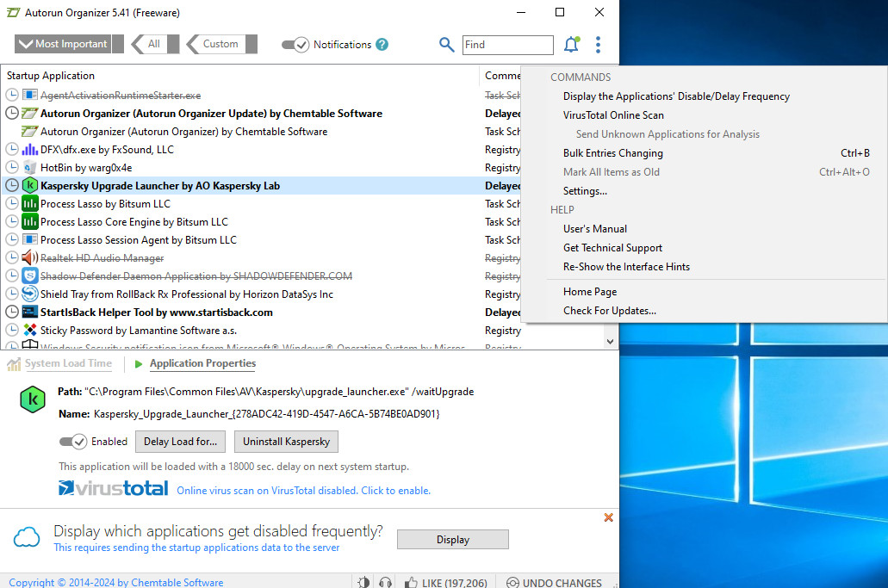Click the DFX blue bars icon
888x588 pixels.
[30, 150]
